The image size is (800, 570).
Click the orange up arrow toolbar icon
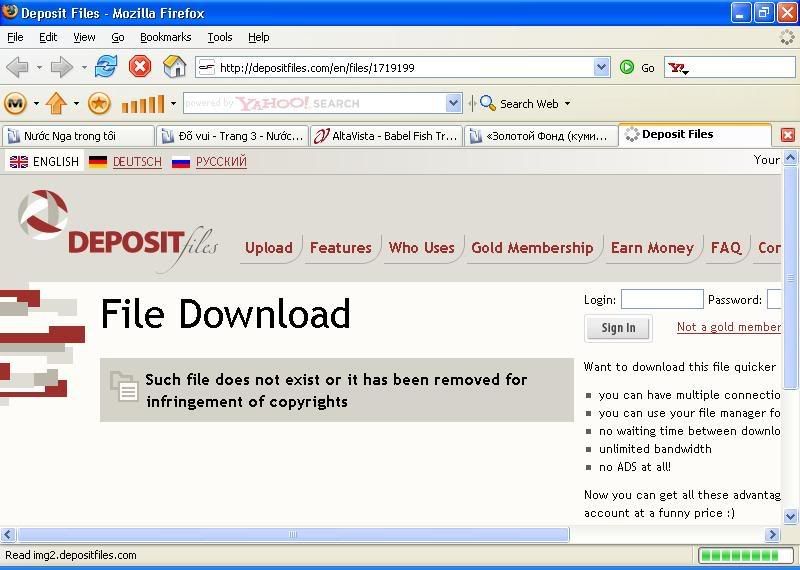tap(56, 103)
